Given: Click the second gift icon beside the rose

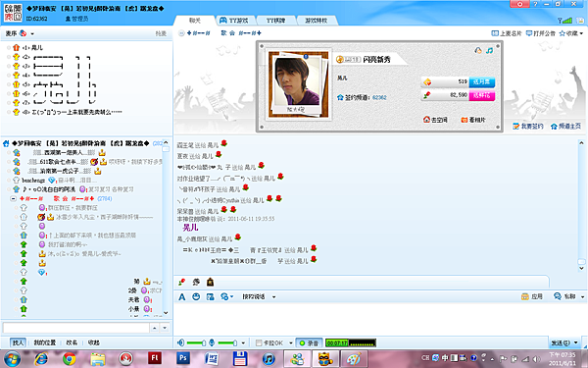Looking at the screenshot, I should tap(196, 282).
